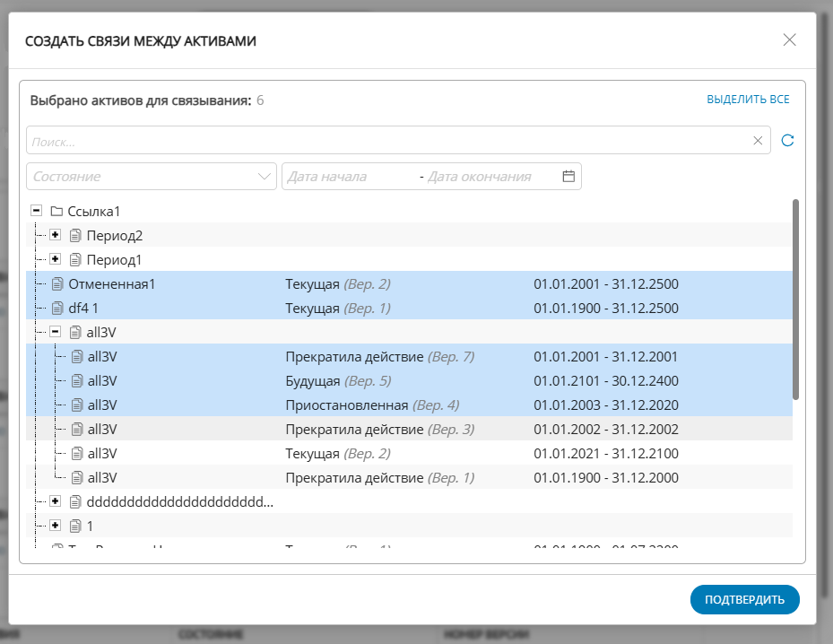This screenshot has height=644, width=833.
Task: Expand the Период1 tree node
Action: click(x=55, y=259)
